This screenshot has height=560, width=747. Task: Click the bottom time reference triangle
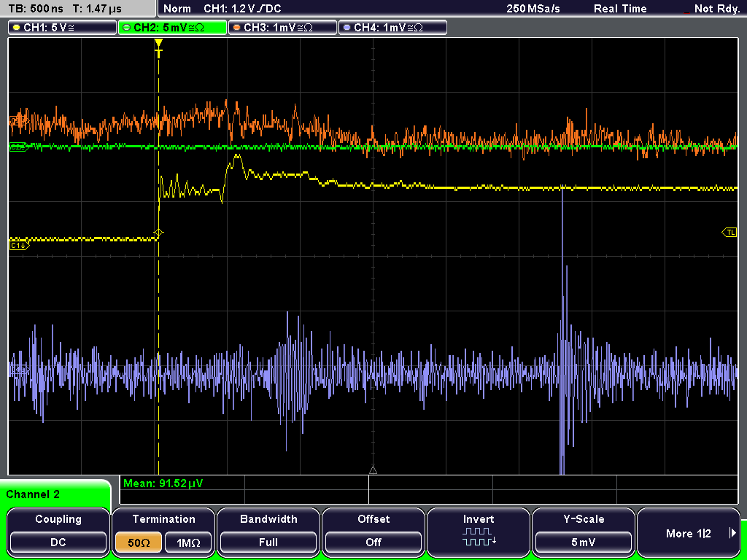pyautogui.click(x=373, y=470)
